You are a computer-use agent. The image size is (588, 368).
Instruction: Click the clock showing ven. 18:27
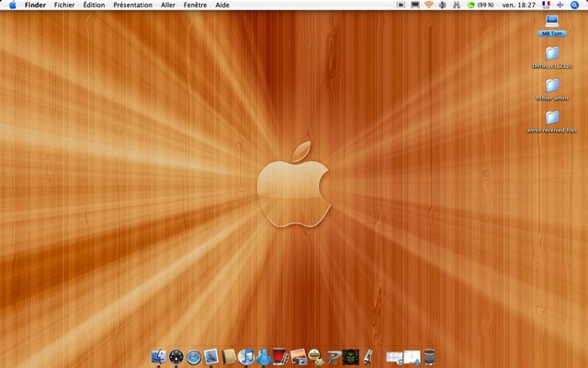tap(518, 5)
